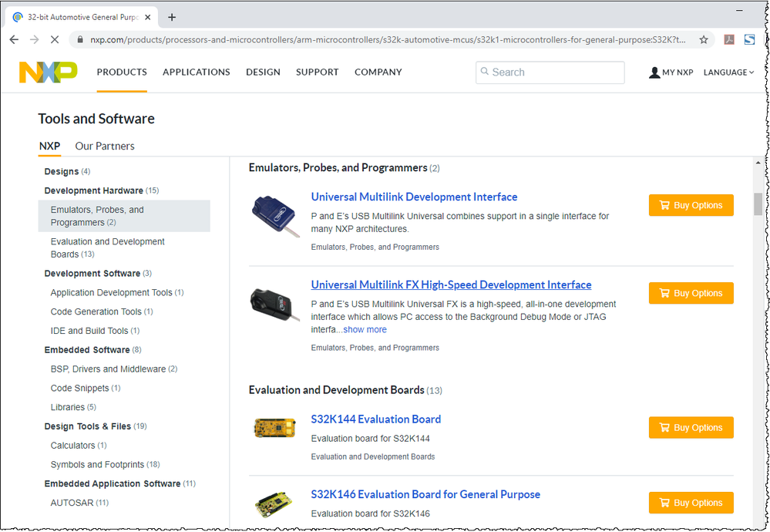Screen dimensions: 770x532
Task: Click the S32K146 board thumbnail
Action: pyautogui.click(x=274, y=504)
